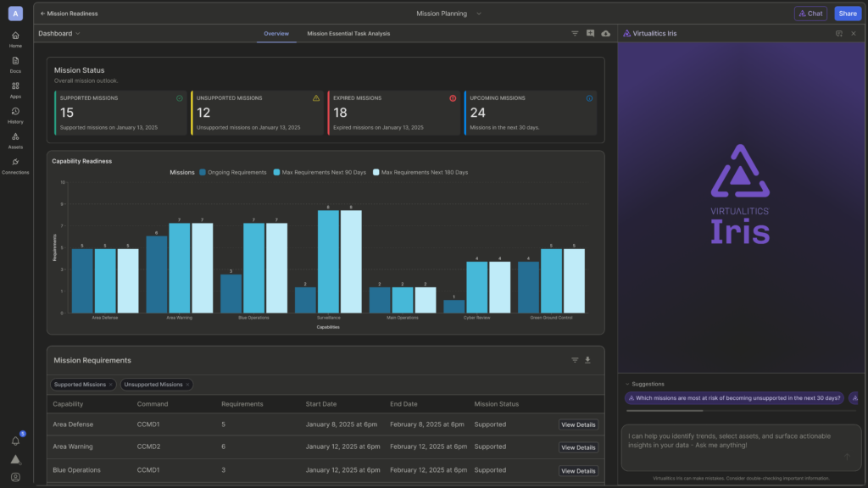This screenshot has height=488, width=868.
Task: Click the Expired Missions card value 18
Action: [x=340, y=113]
